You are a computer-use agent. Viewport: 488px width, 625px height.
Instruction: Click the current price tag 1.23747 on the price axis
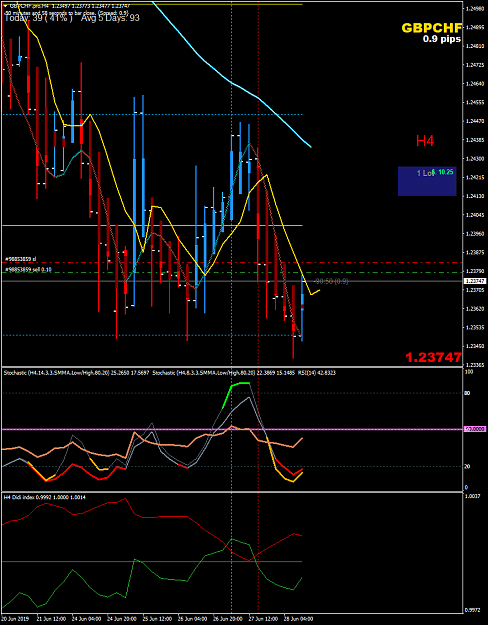click(475, 281)
